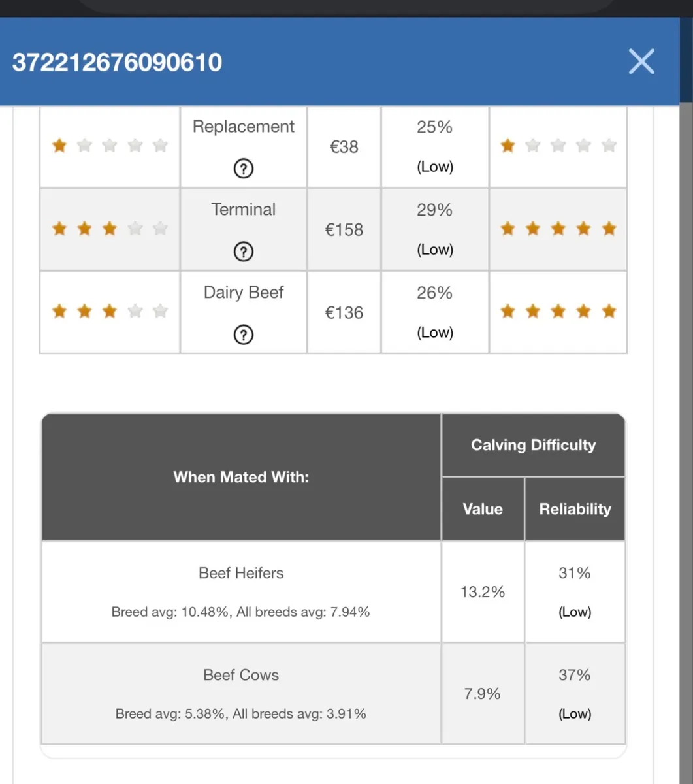
Task: Select the €158 Terminal value
Action: click(344, 229)
